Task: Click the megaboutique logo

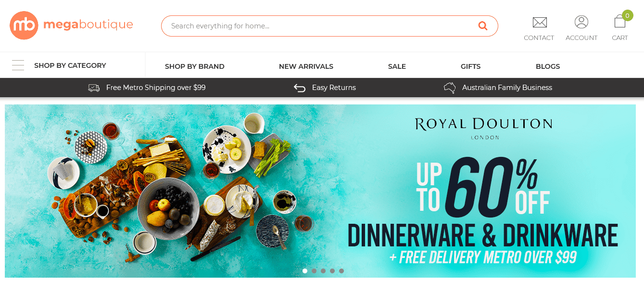Action: pyautogui.click(x=71, y=26)
